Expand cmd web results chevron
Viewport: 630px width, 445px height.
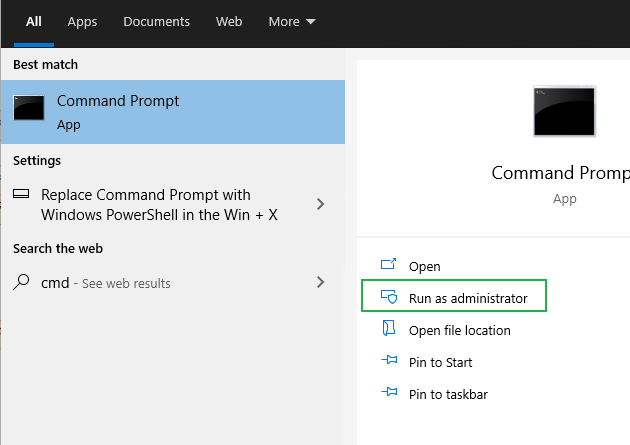point(320,283)
